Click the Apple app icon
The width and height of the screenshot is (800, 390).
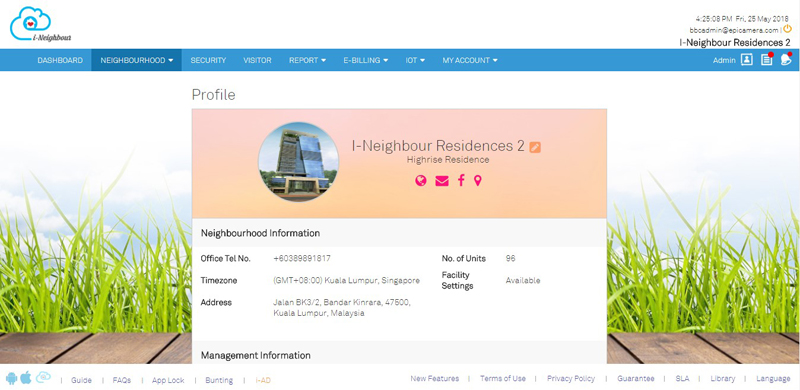pyautogui.click(x=26, y=378)
